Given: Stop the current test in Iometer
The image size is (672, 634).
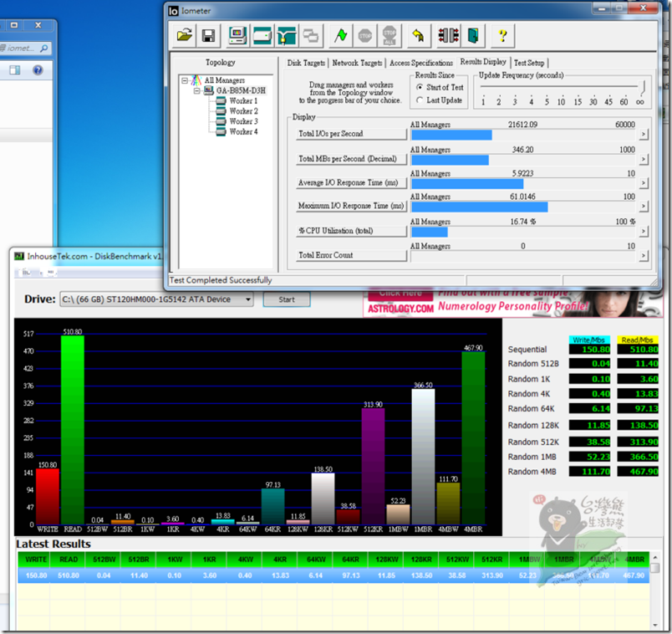Looking at the screenshot, I should (x=364, y=35).
